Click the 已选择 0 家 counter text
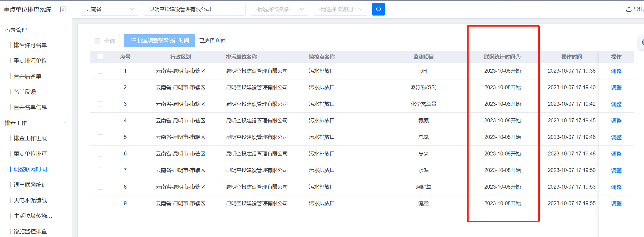The height and width of the screenshot is (237, 644). (x=212, y=41)
